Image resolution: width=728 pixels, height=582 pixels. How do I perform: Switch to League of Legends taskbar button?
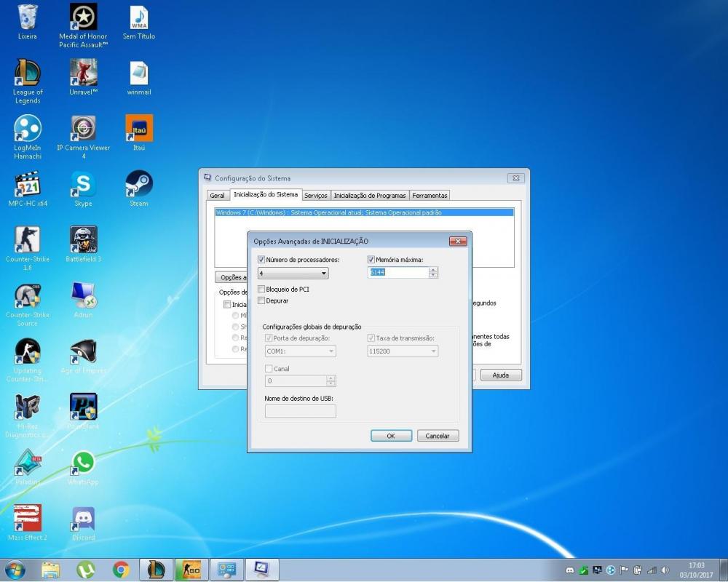pyautogui.click(x=156, y=570)
